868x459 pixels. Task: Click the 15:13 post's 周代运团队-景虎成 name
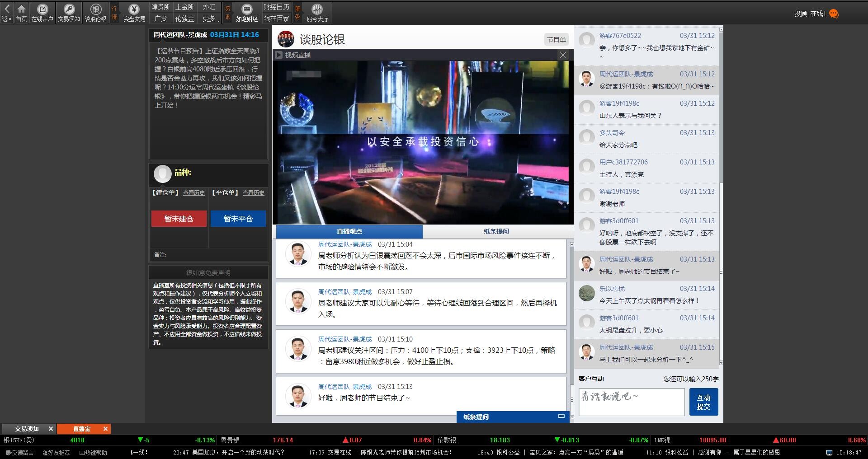345,387
